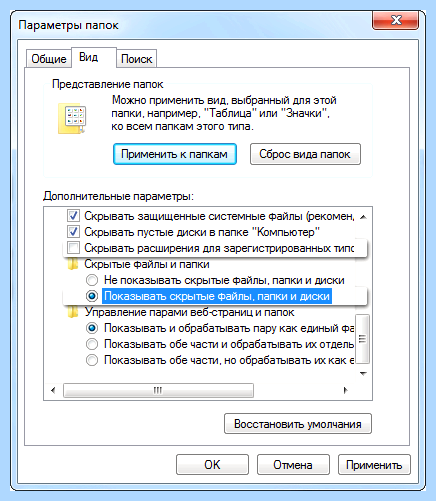
Task: Click the Скрытые файлы и папки group label
Action: coord(147,264)
